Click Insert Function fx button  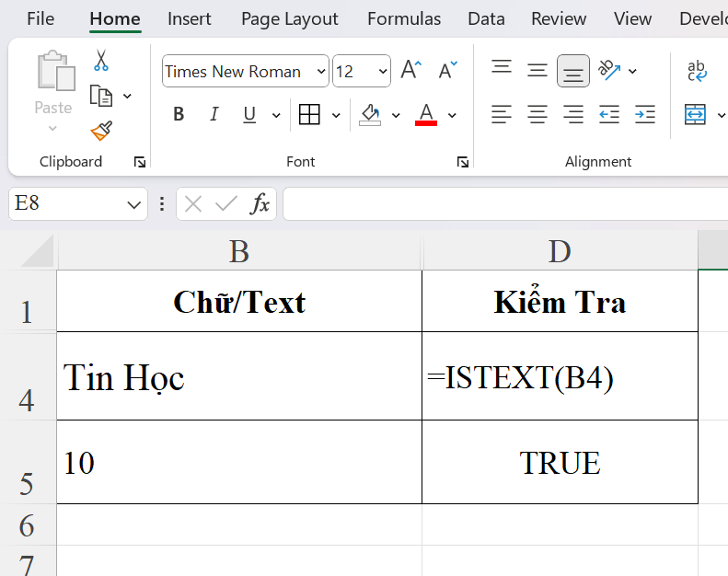click(260, 203)
